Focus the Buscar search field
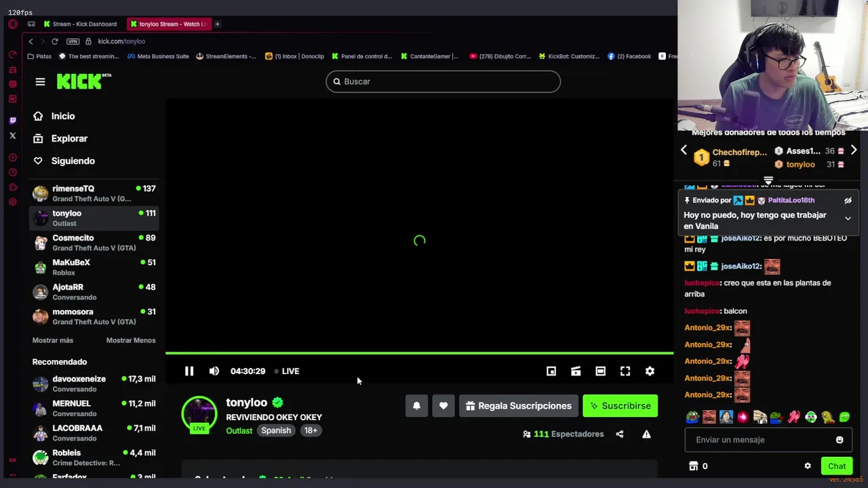This screenshot has height=488, width=868. point(443,81)
